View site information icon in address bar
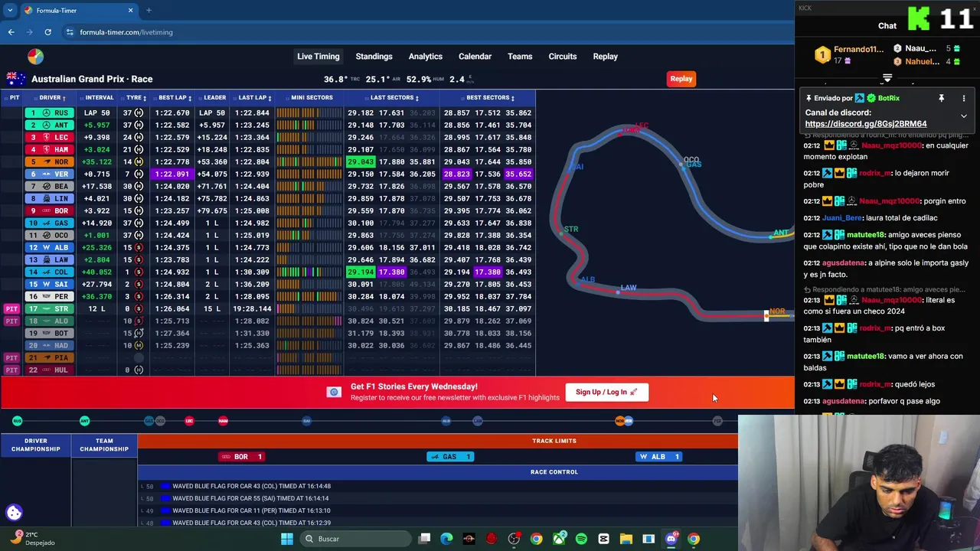This screenshot has width=980, height=551. click(70, 32)
